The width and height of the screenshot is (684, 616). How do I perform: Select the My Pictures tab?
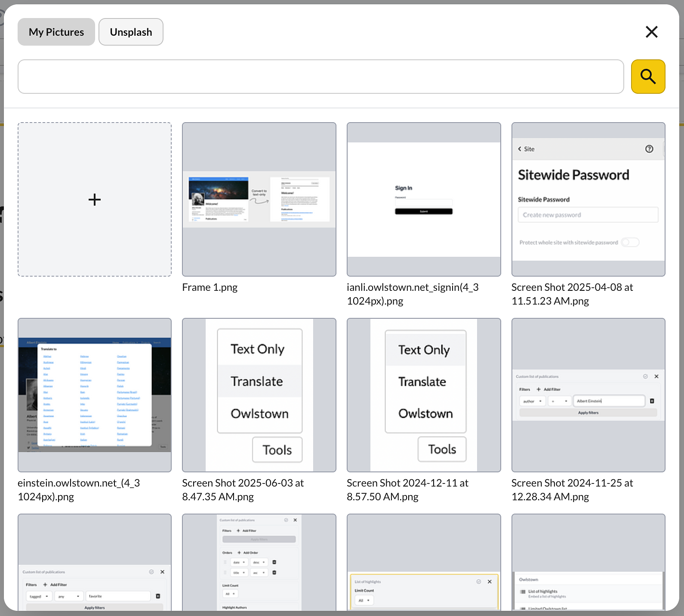point(56,32)
